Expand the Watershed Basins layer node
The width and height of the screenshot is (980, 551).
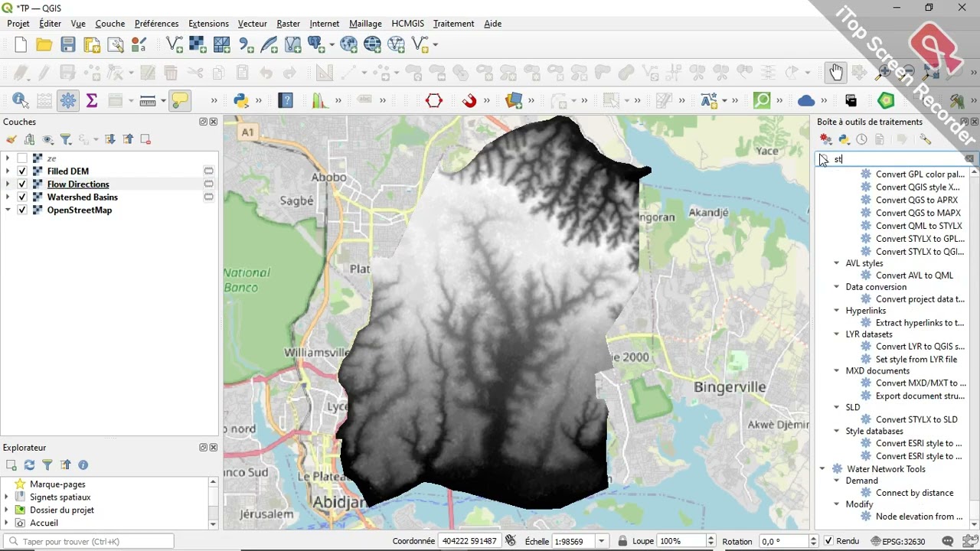(8, 197)
